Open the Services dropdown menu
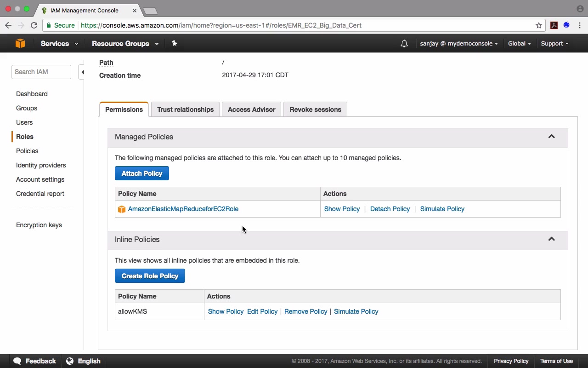The width and height of the screenshot is (588, 368). click(59, 44)
